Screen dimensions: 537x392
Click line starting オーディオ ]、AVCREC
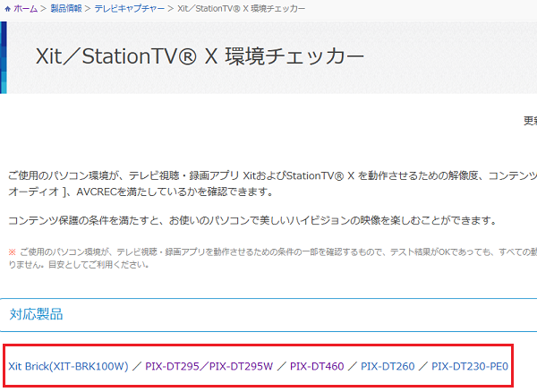pyautogui.click(x=141, y=192)
